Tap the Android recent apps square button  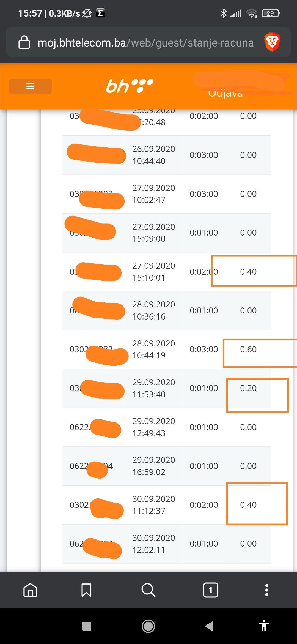coord(87,626)
